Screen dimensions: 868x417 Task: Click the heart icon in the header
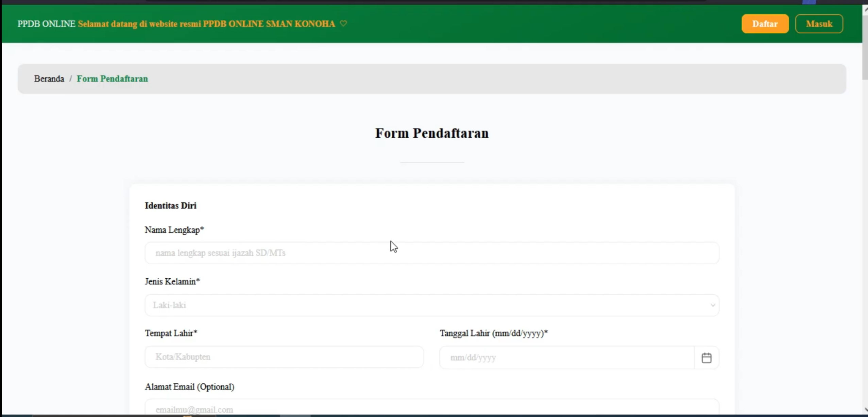pos(343,23)
